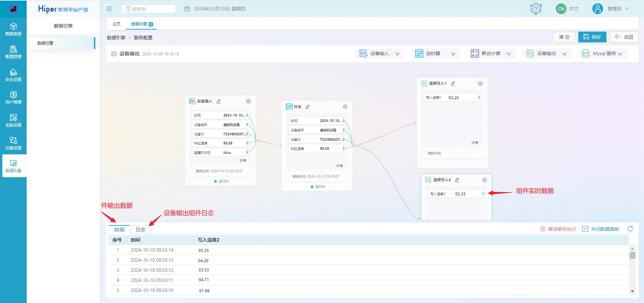The height and width of the screenshot is (303, 644).
Task: Pause service with 暂停服务执行
Action: 558,229
